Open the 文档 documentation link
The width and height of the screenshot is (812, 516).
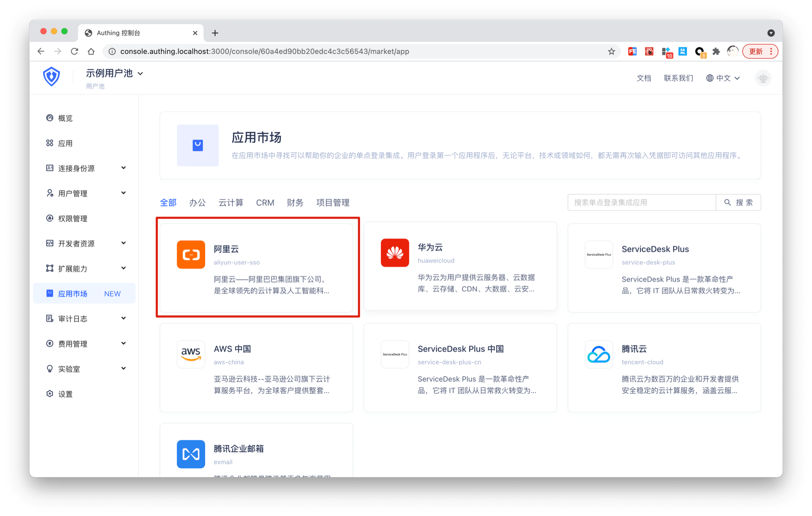(644, 78)
